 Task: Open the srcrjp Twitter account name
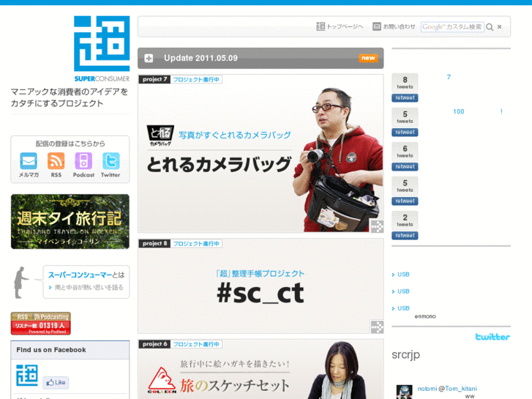[406, 354]
